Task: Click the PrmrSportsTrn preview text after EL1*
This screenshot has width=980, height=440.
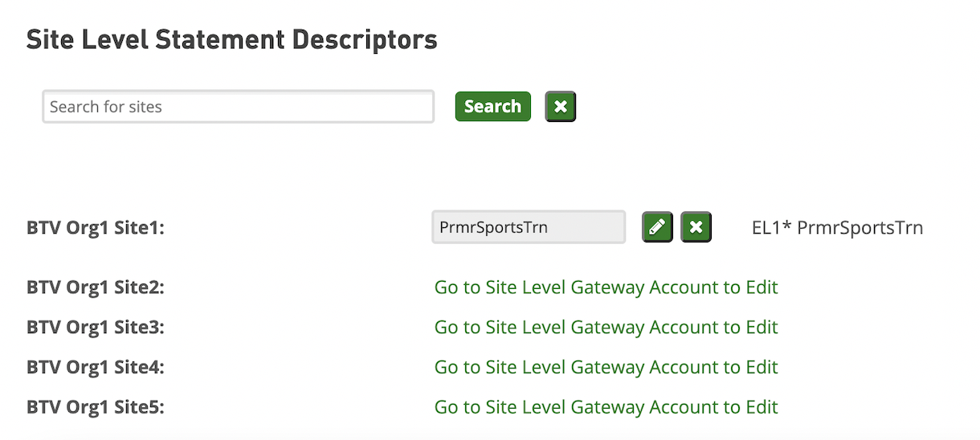Action: tap(860, 228)
